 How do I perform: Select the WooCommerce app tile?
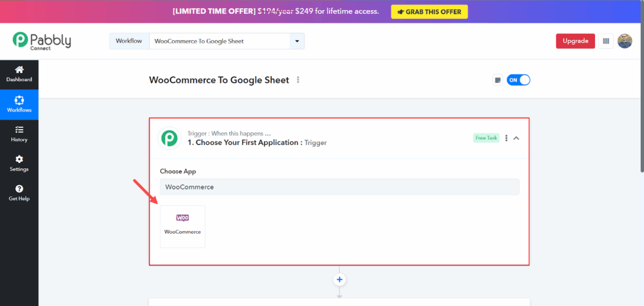pyautogui.click(x=182, y=226)
